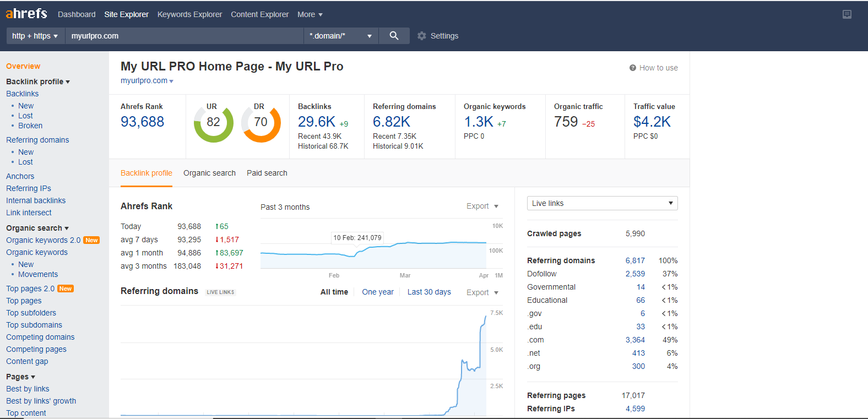Click the DR 70 donut chart
This screenshot has width=868, height=419.
click(261, 123)
